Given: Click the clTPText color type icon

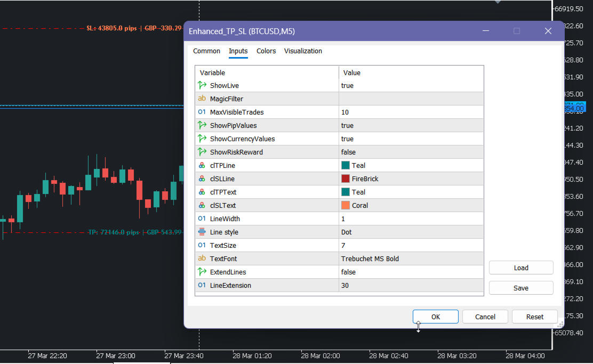Looking at the screenshot, I should (x=202, y=192).
